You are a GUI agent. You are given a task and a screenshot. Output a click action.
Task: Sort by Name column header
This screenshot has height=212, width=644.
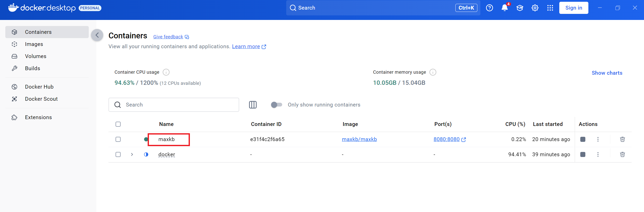pos(166,124)
